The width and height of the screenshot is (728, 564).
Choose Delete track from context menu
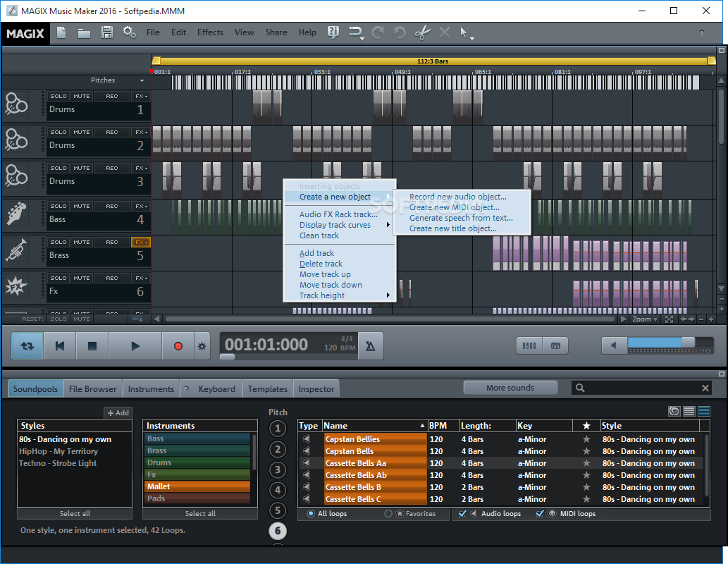tap(321, 264)
